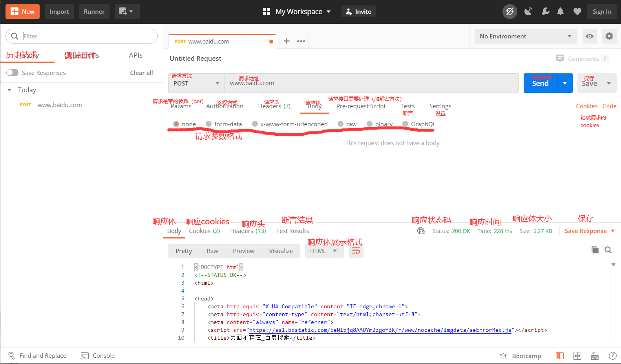Open the Save button dropdown arrow
Image resolution: width=621 pixels, height=364 pixels.
coord(609,83)
